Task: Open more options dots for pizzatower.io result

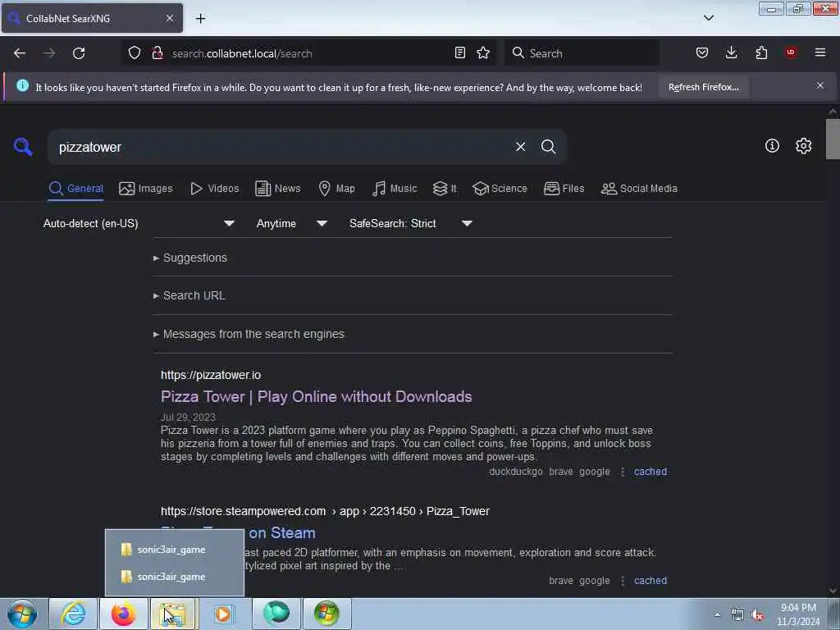Action: tap(622, 472)
